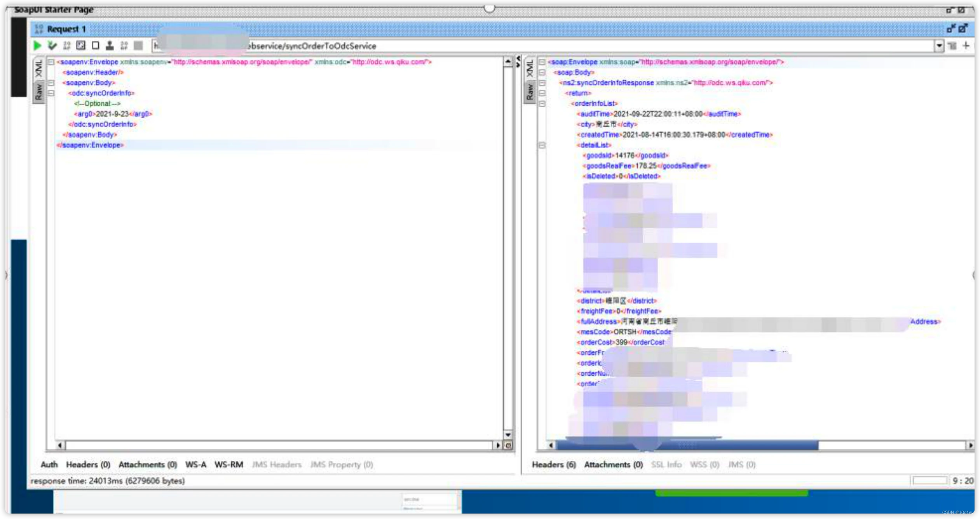Click the plus icon beside endpoint
The height and width of the screenshot is (519, 980).
tap(966, 46)
